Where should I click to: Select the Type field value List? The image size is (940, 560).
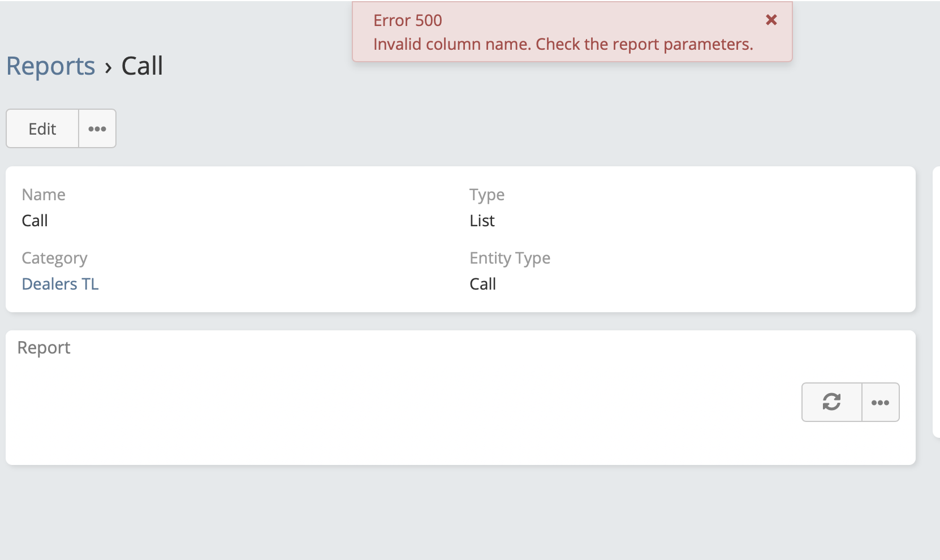[482, 221]
